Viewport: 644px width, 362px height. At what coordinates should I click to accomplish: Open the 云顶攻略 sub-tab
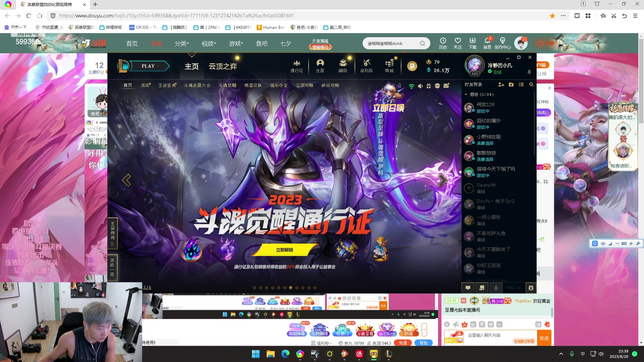click(305, 85)
